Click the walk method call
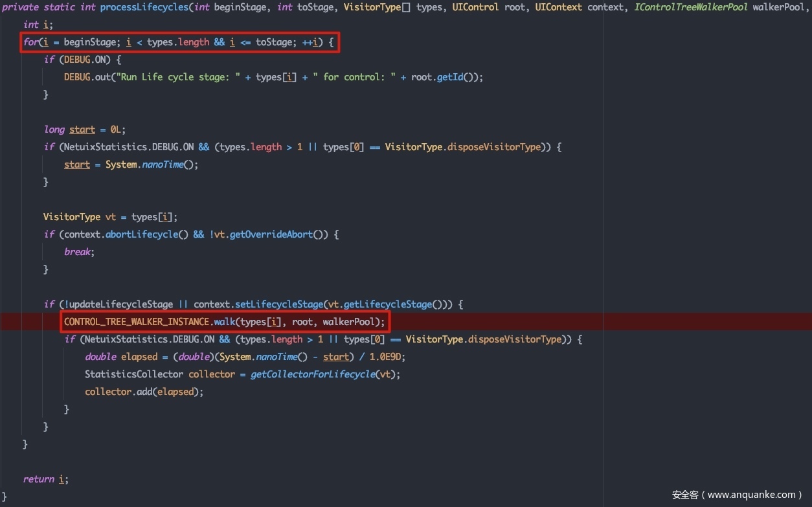The width and height of the screenshot is (812, 507). 224,322
